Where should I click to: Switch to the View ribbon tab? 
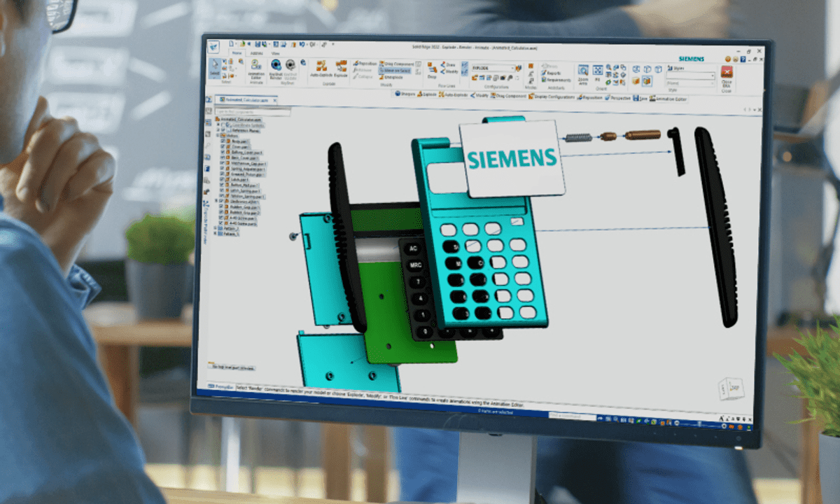pyautogui.click(x=275, y=53)
